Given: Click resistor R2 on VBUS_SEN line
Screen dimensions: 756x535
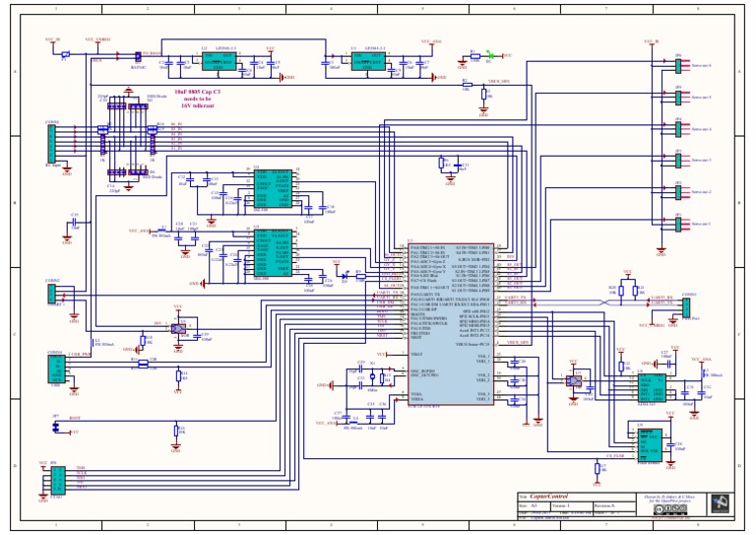Looking at the screenshot, I should (x=467, y=86).
